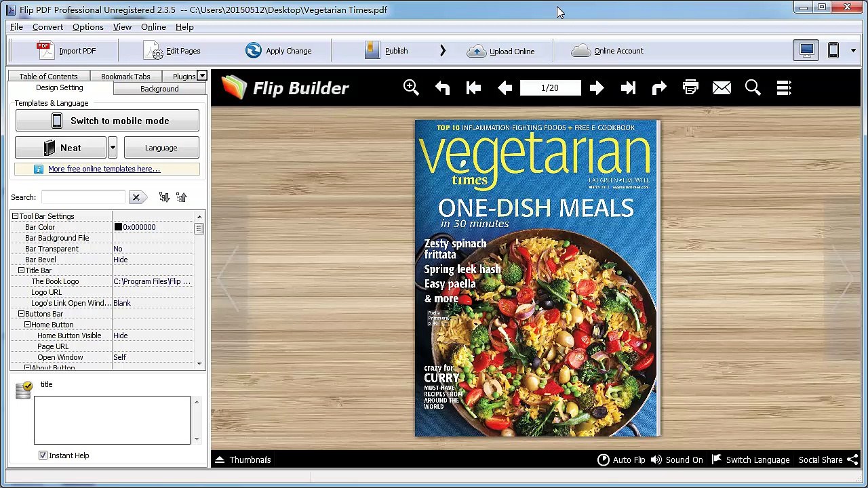
Task: Click the share forward arrow icon
Action: coord(659,87)
